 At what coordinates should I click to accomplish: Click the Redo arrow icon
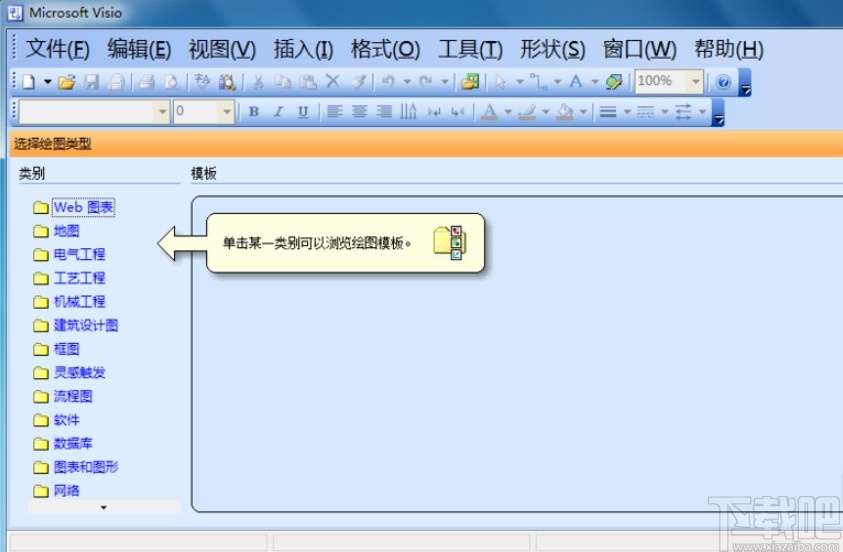coord(426,82)
